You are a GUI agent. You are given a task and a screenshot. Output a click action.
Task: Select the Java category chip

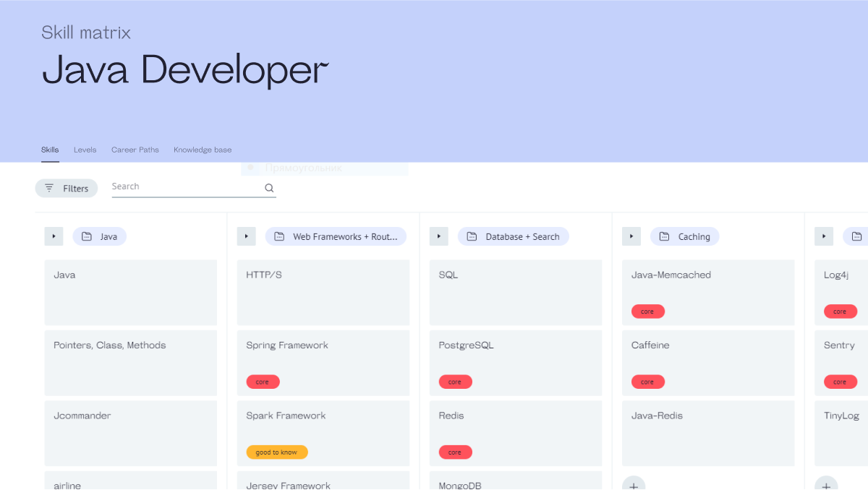click(100, 236)
